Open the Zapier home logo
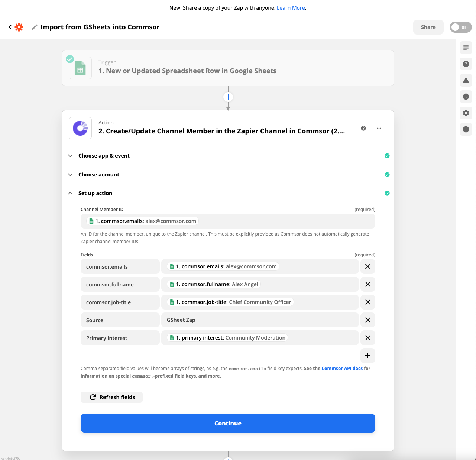The image size is (476, 460). point(19,27)
